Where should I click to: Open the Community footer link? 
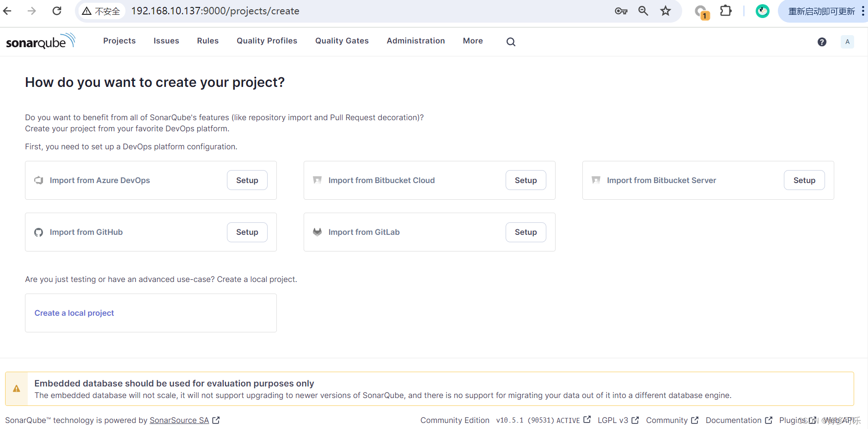[x=667, y=420]
